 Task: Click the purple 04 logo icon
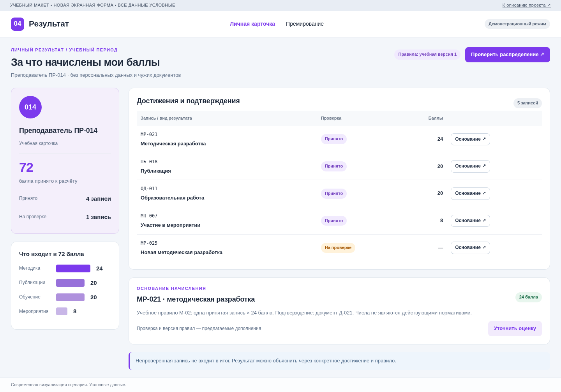tap(18, 24)
